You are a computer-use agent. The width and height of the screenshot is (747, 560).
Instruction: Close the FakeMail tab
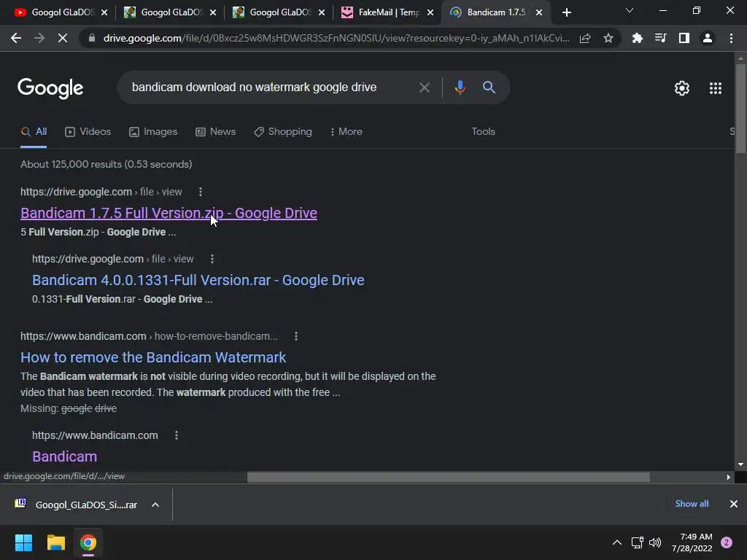coord(430,13)
